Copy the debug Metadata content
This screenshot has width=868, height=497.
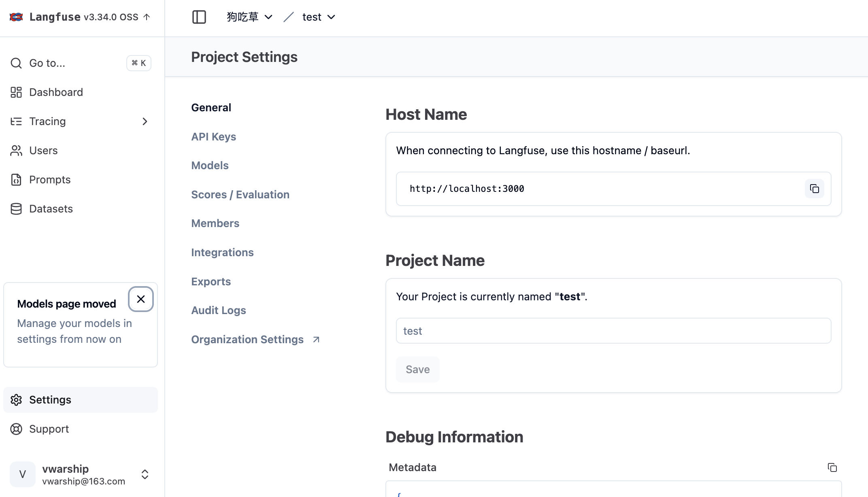[x=832, y=467]
